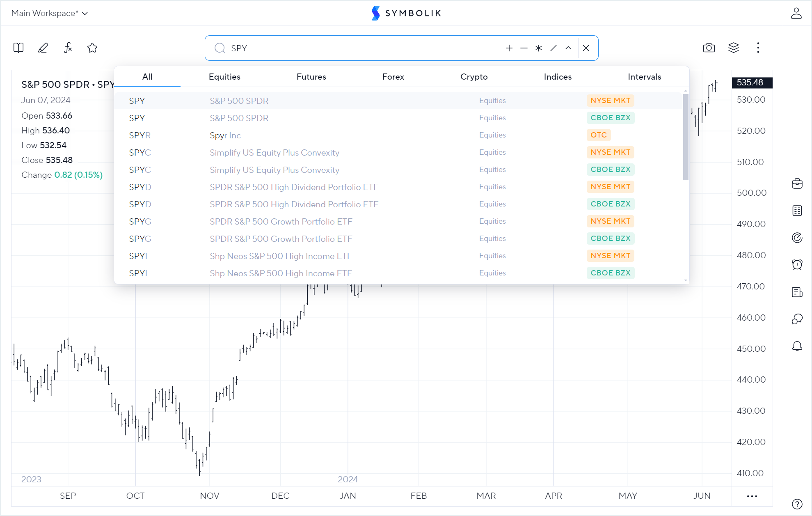The height and width of the screenshot is (516, 812).
Task: Click the search results scrollbar thumb
Action: (686, 137)
